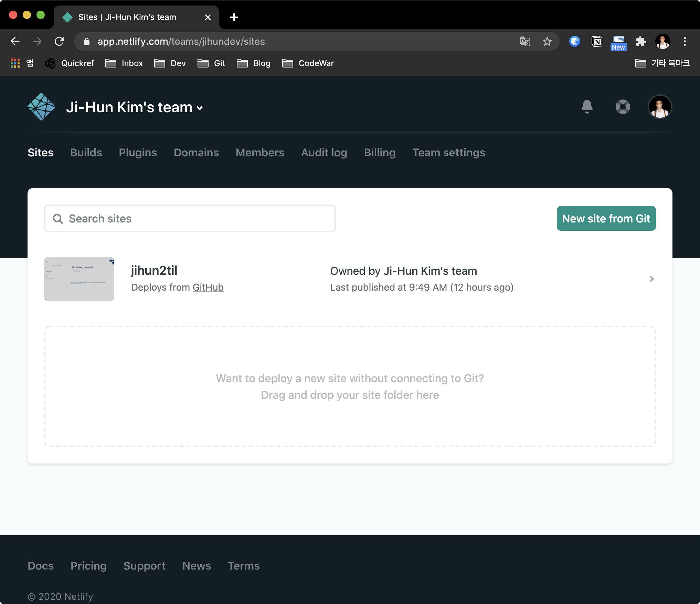Bookmark this page with the star icon
This screenshot has height=604, width=700.
[547, 42]
